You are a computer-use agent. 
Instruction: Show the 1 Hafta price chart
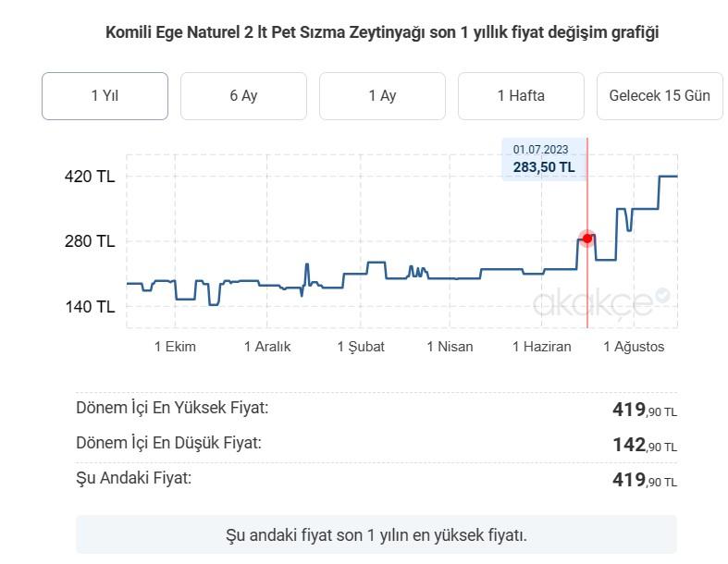point(521,96)
